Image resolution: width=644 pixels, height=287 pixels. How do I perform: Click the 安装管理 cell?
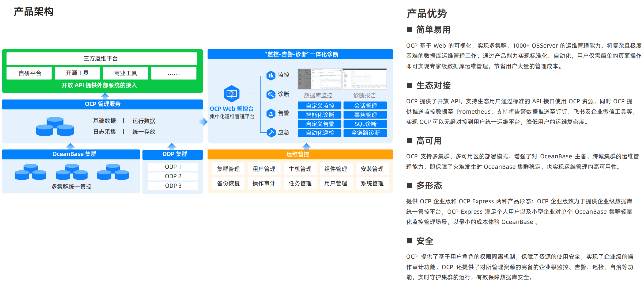tap(372, 169)
